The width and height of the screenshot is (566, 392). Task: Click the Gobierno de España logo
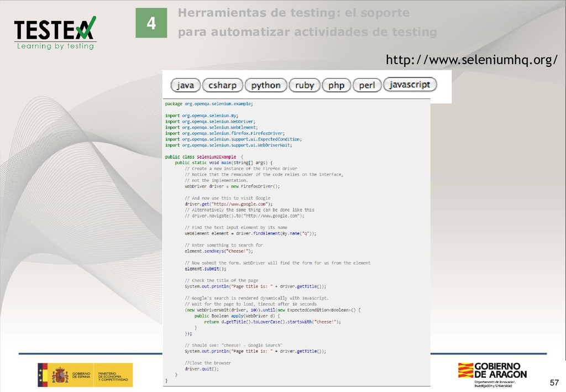tap(65, 375)
